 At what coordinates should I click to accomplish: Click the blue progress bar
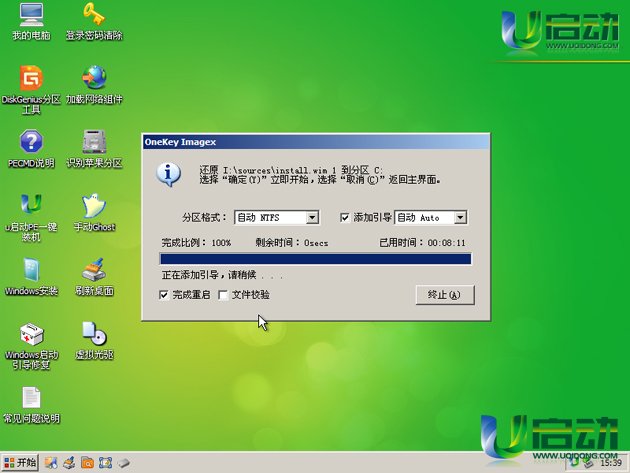(315, 259)
